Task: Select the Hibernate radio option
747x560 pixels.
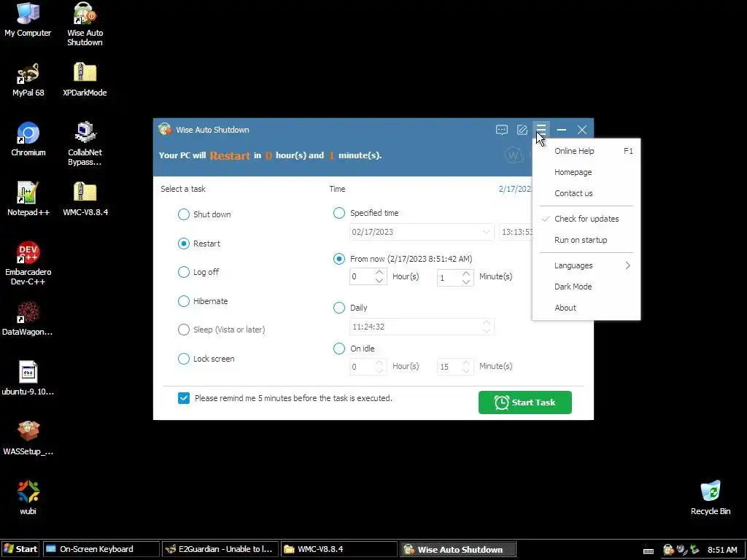Action: (184, 301)
